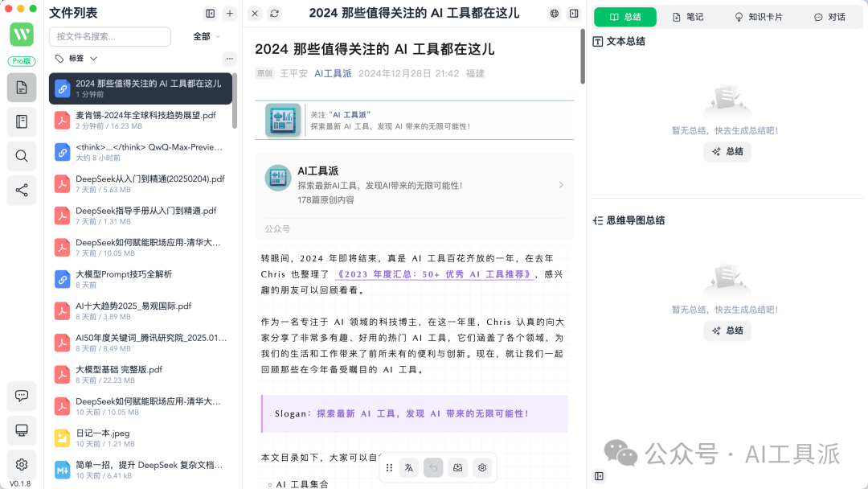This screenshot has width=868, height=489.
Task: Switch to the 知识卡片 tab
Action: [759, 17]
